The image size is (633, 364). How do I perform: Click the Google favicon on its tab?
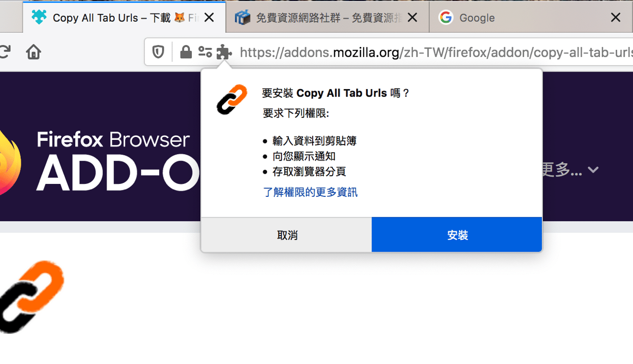tap(446, 17)
